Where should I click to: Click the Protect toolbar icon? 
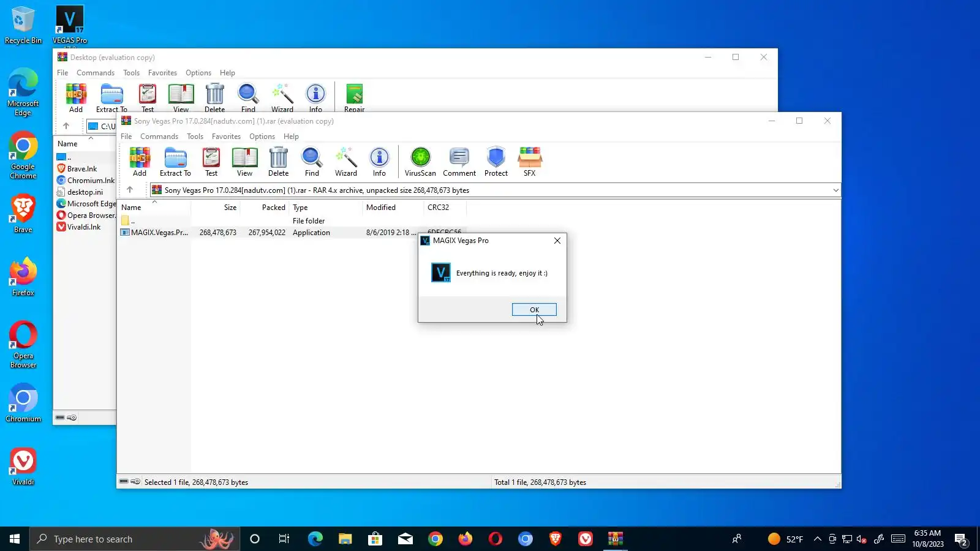point(496,162)
